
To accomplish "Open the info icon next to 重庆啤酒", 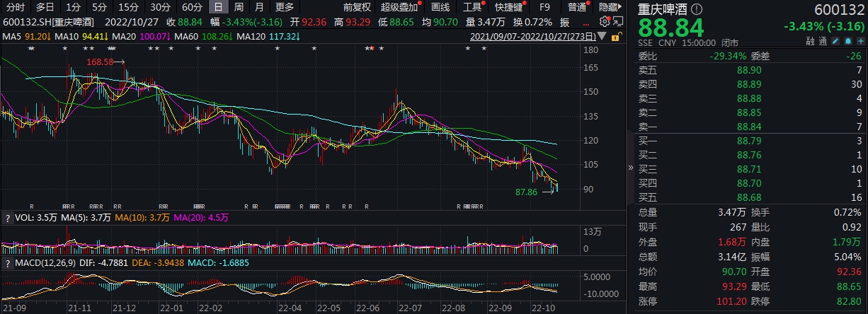I will click(697, 9).
